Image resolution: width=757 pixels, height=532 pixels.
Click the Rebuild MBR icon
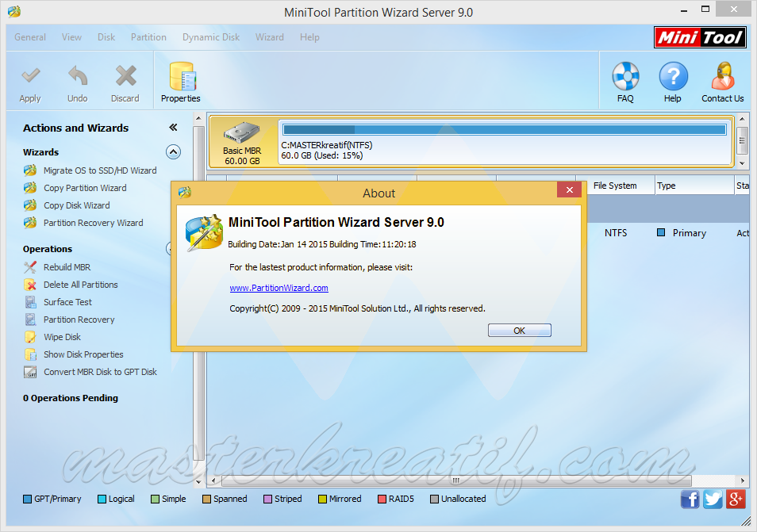click(x=30, y=266)
